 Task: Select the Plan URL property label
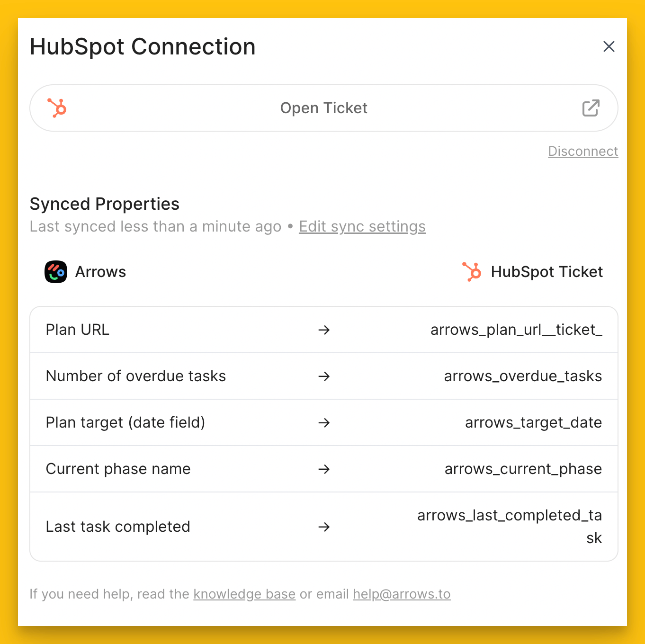[78, 330]
